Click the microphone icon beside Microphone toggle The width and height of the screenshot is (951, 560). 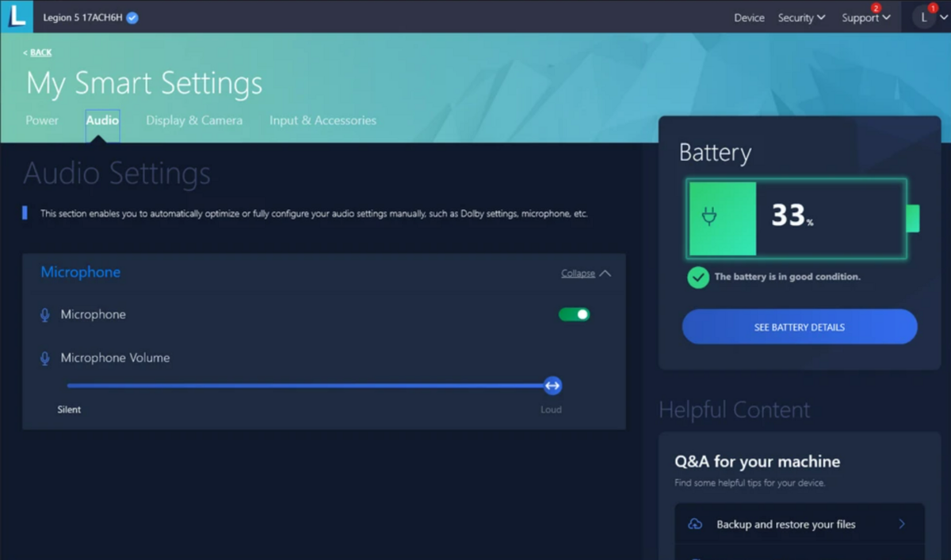pyautogui.click(x=45, y=315)
